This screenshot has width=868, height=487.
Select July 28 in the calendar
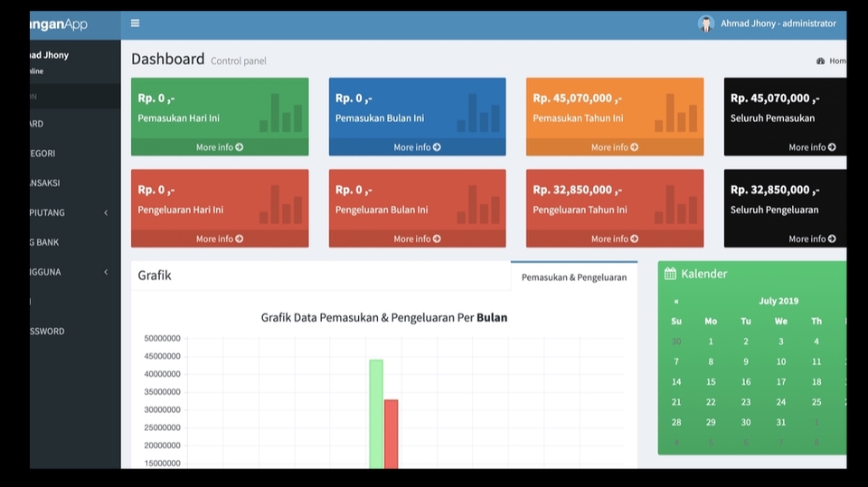(x=676, y=422)
